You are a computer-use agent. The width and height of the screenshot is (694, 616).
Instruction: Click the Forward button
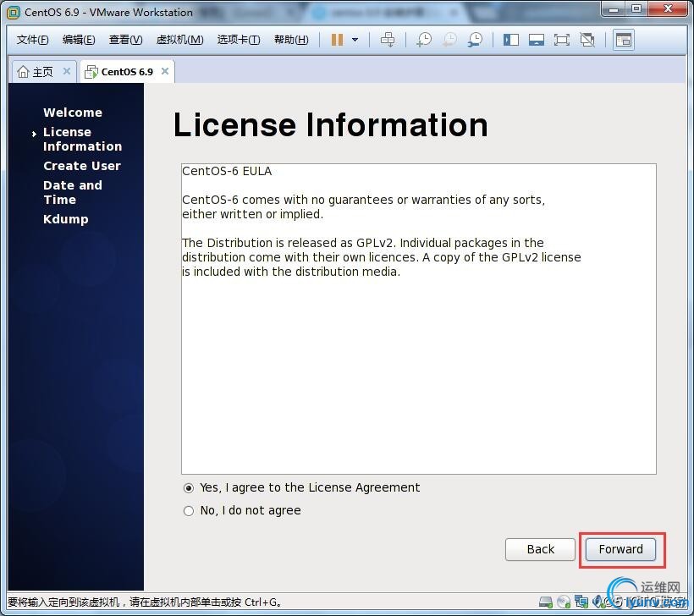pos(620,549)
